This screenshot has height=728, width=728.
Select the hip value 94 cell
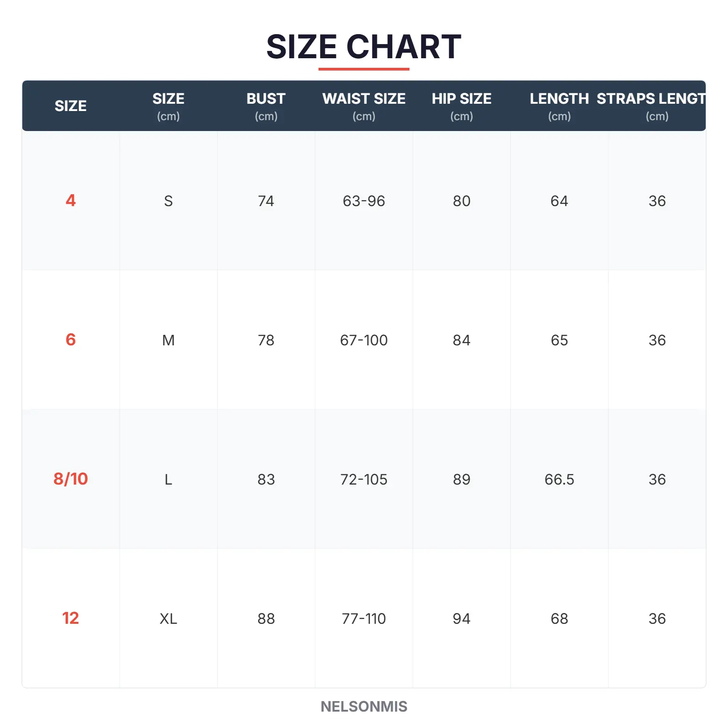[x=461, y=619]
